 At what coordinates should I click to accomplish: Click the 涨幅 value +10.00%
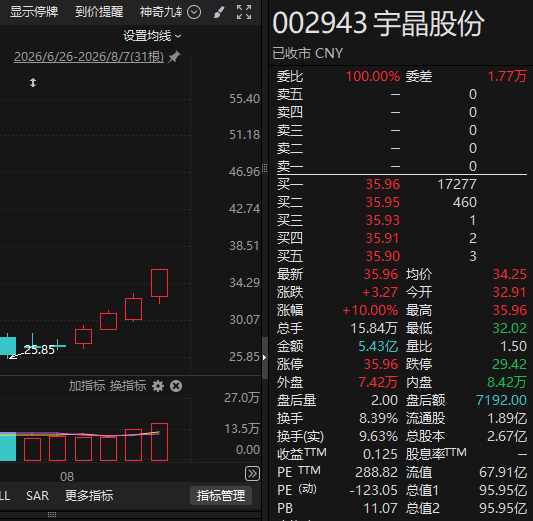click(x=370, y=310)
